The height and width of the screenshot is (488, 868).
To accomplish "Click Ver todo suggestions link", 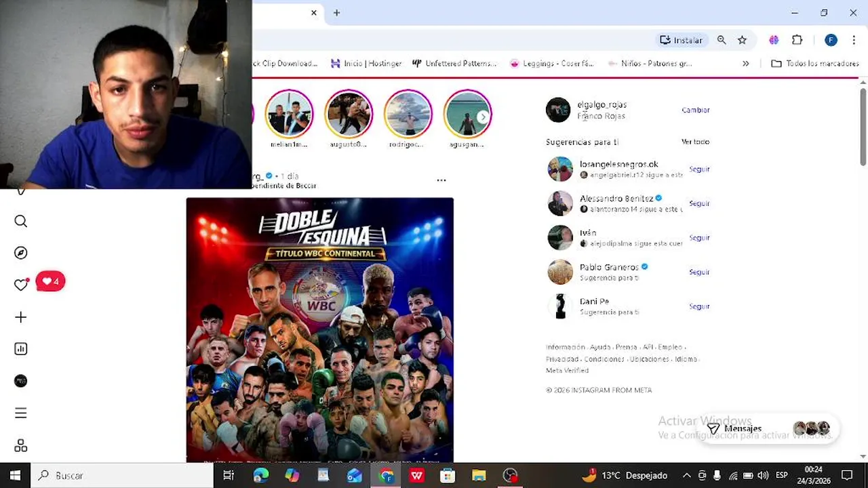I will coord(695,142).
